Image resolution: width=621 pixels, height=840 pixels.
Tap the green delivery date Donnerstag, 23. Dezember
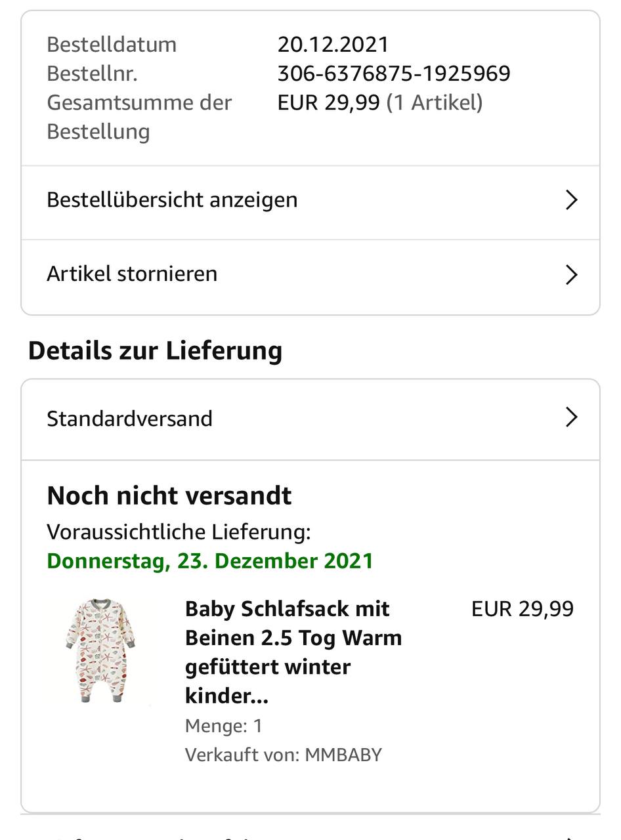(210, 561)
